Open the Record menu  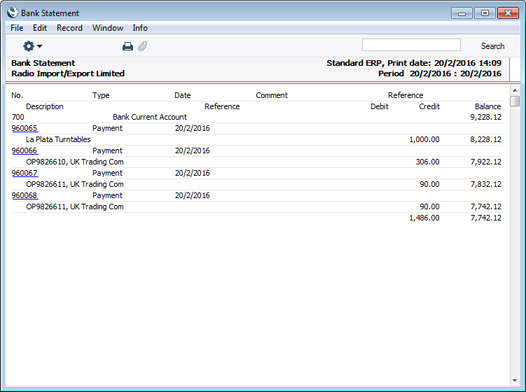[69, 28]
